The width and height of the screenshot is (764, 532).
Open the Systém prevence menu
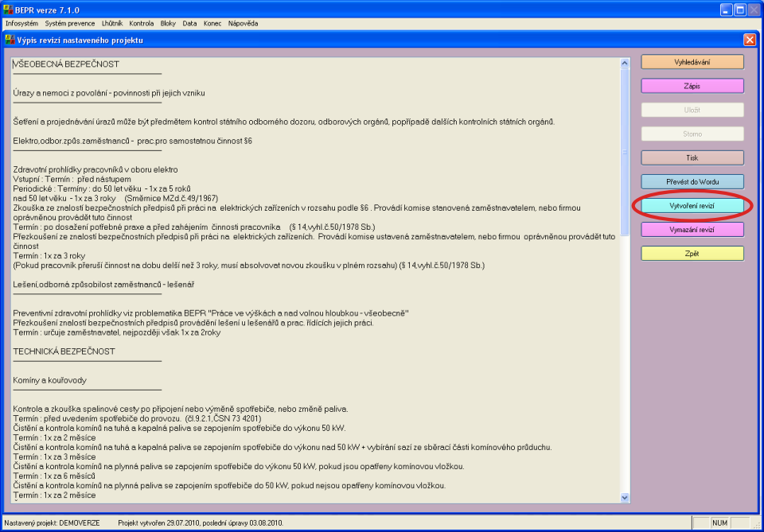[x=70, y=23]
